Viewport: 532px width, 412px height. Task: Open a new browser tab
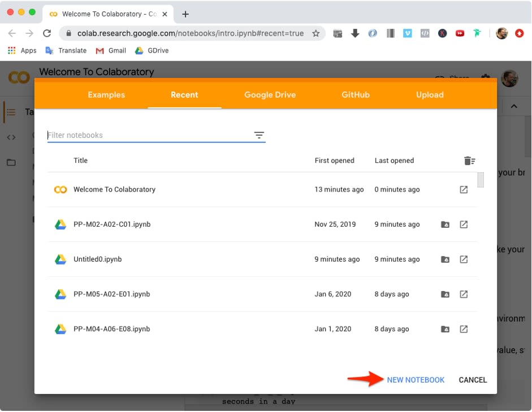(185, 14)
